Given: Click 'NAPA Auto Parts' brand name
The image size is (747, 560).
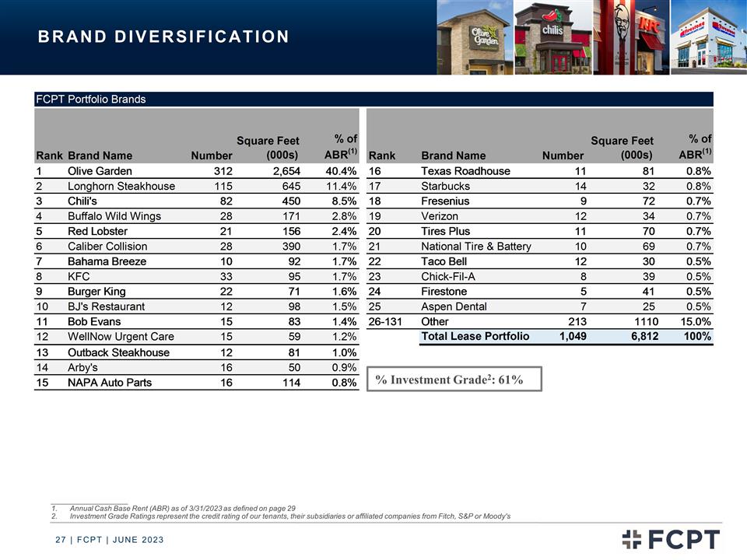Looking at the screenshot, I should point(110,383).
